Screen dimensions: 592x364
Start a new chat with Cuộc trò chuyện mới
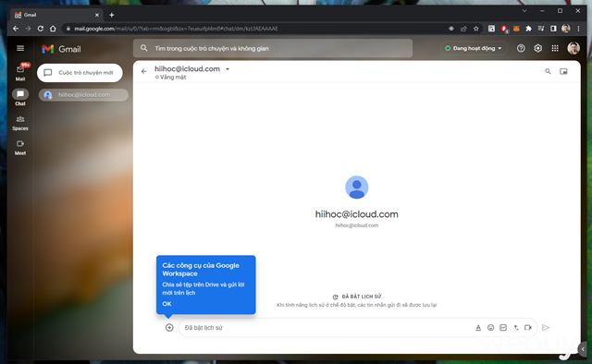pos(80,72)
